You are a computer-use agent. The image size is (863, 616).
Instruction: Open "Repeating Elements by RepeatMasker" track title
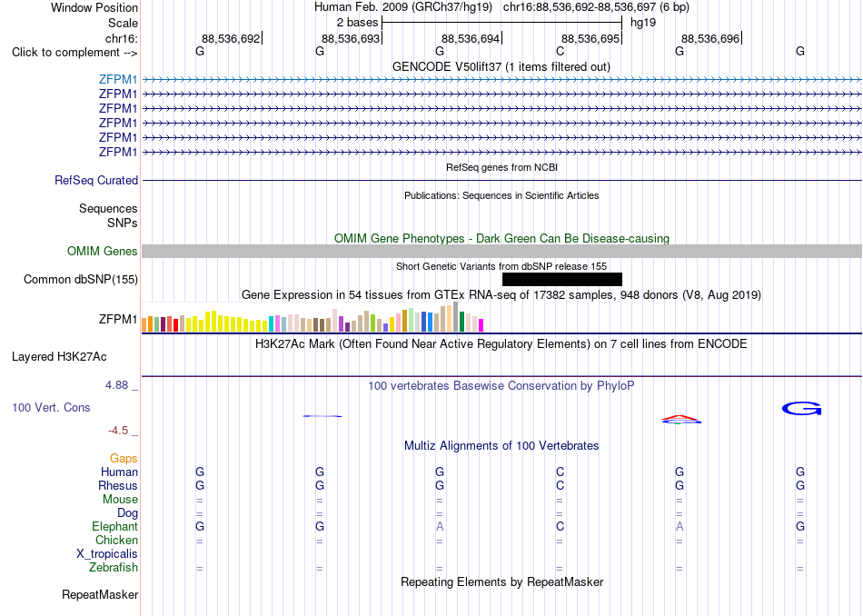click(502, 581)
